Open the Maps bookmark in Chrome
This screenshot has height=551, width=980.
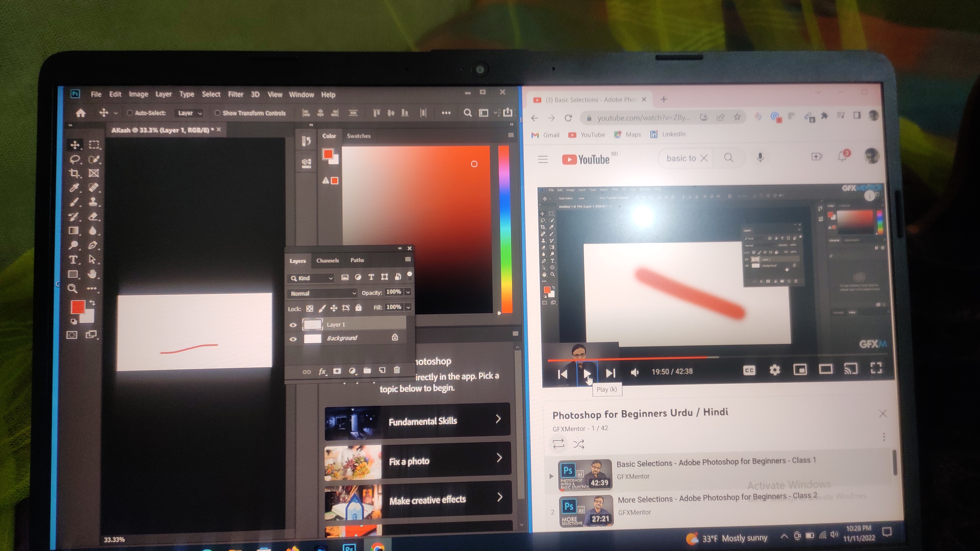(628, 135)
